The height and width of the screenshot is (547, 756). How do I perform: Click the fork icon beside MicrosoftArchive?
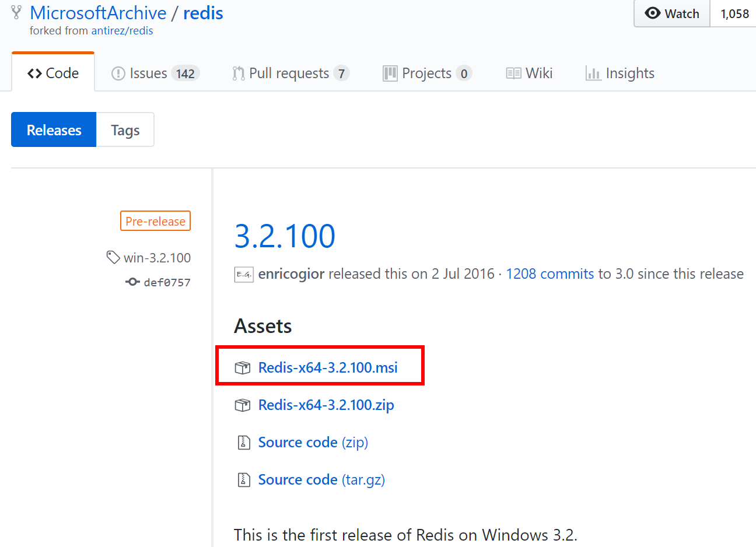click(x=16, y=13)
